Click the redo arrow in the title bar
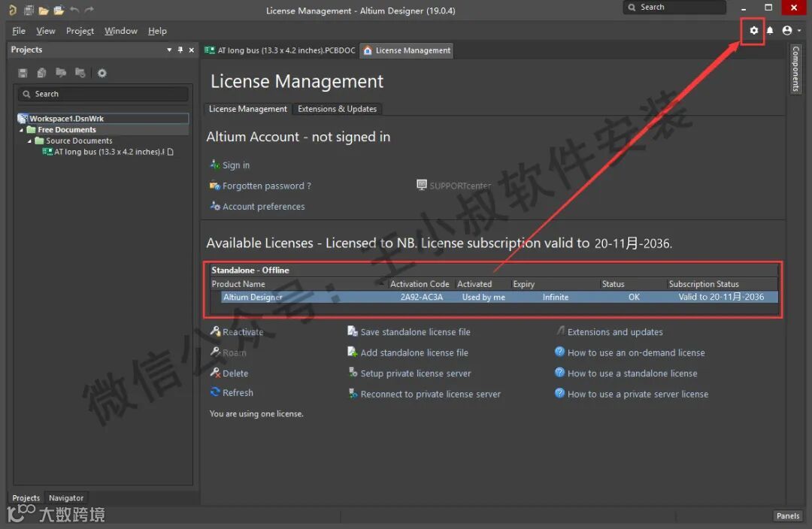This screenshot has height=529, width=812. pyautogui.click(x=89, y=10)
